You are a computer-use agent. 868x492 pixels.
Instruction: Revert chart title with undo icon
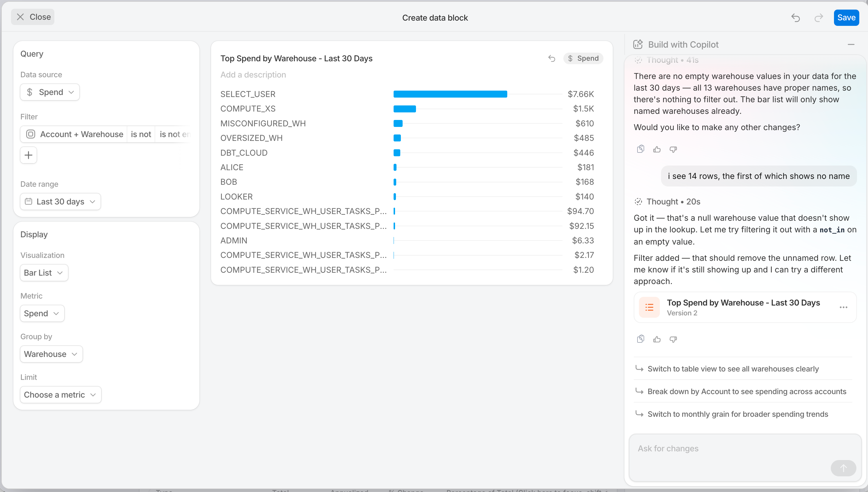click(551, 58)
